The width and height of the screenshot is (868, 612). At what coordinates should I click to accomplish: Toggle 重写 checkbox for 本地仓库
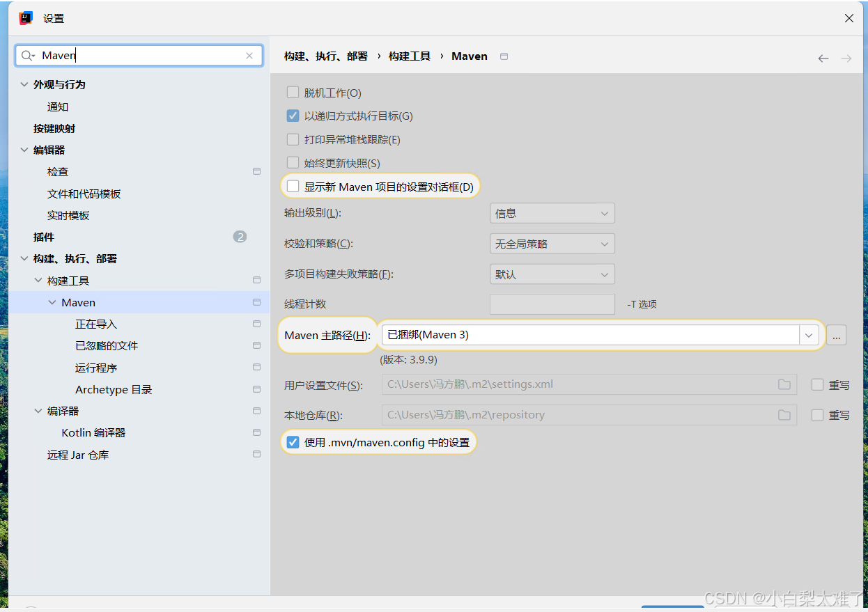point(817,415)
